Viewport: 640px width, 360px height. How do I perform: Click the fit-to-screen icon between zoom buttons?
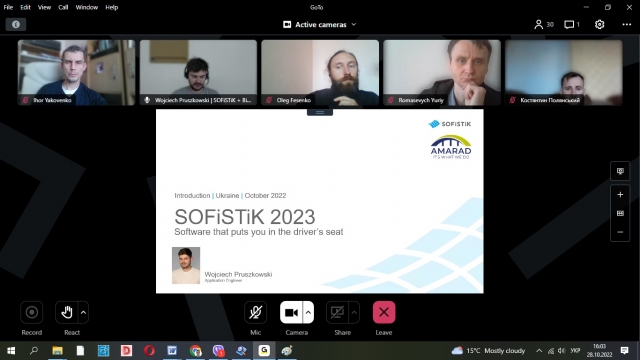[620, 213]
